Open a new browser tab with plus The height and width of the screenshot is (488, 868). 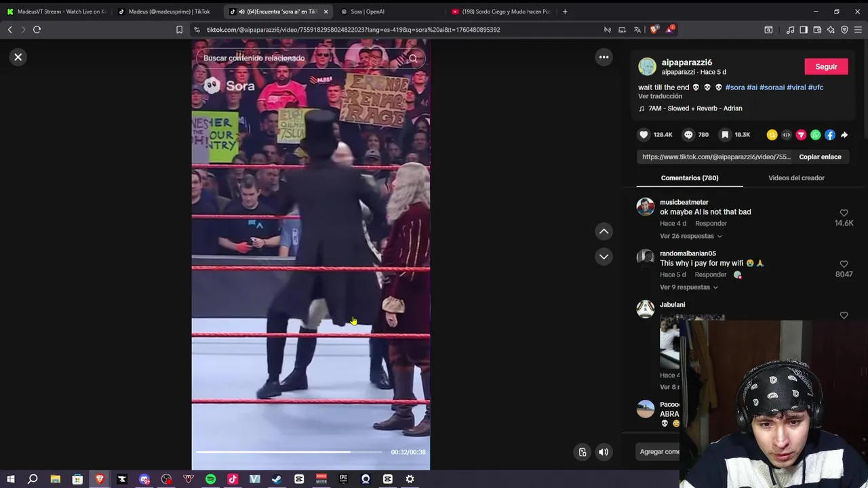[x=564, y=12]
